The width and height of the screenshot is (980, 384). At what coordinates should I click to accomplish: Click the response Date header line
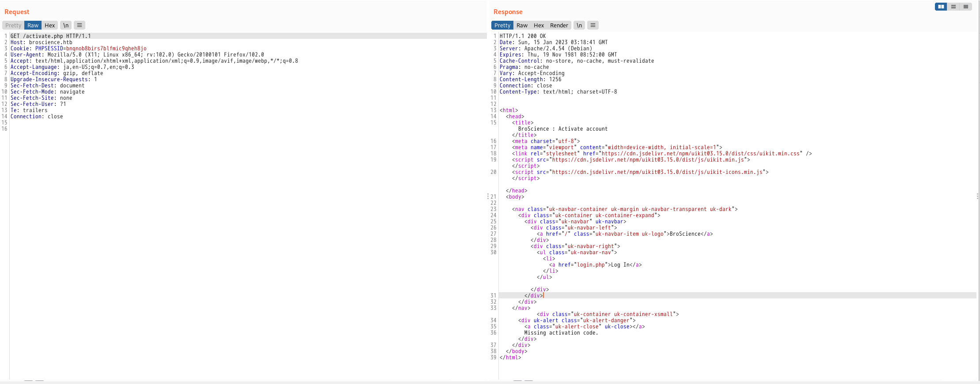pyautogui.click(x=554, y=42)
